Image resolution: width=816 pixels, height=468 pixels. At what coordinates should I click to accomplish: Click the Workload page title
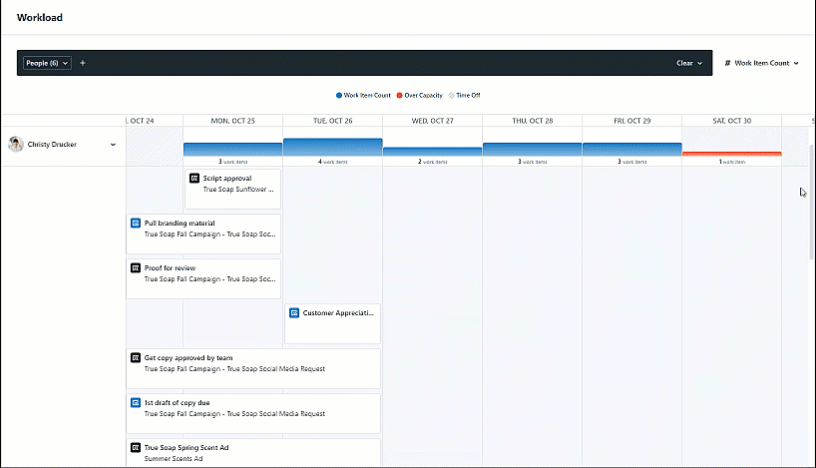[40, 18]
